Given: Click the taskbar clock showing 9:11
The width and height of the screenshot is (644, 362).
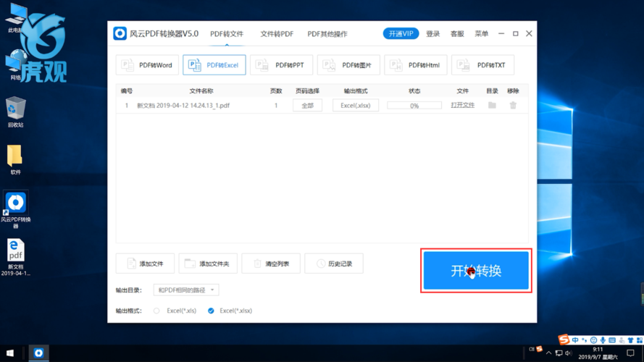Looking at the screenshot, I should (598, 353).
